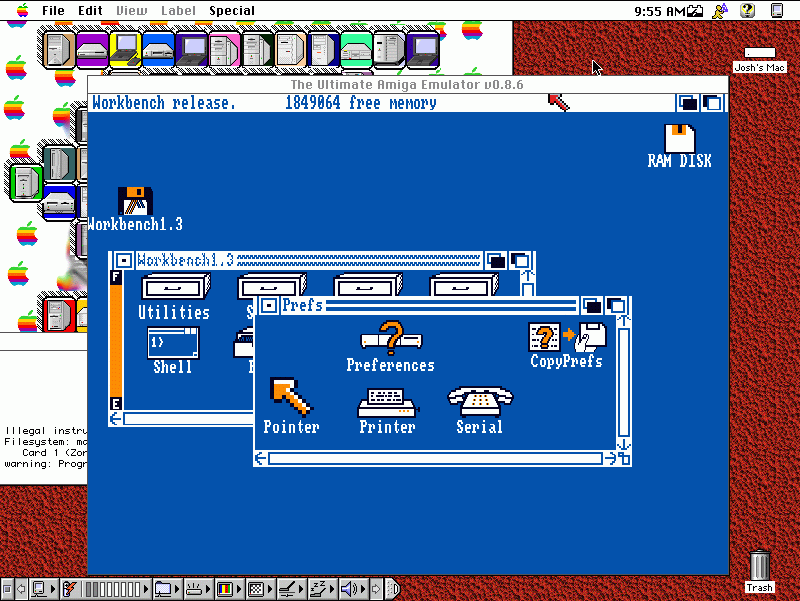Open the Pointer preferences icon

pyautogui.click(x=291, y=397)
